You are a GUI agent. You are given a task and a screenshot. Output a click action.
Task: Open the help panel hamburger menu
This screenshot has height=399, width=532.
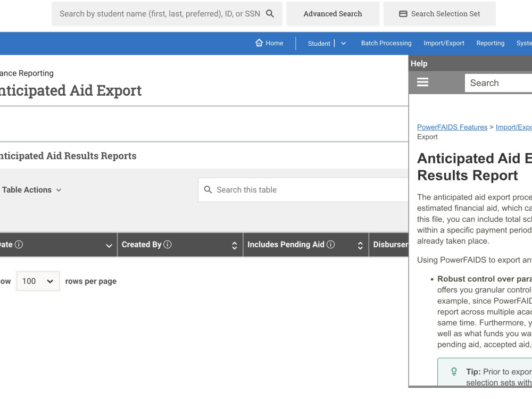[x=422, y=82]
